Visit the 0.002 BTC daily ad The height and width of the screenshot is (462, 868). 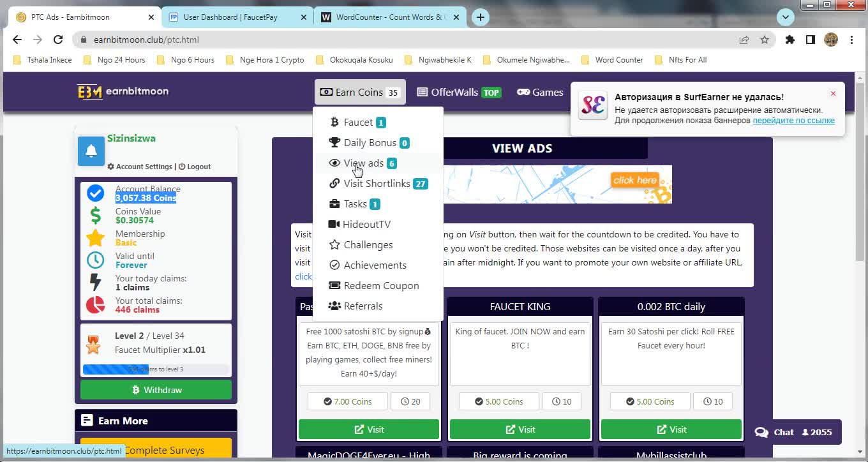click(x=671, y=429)
